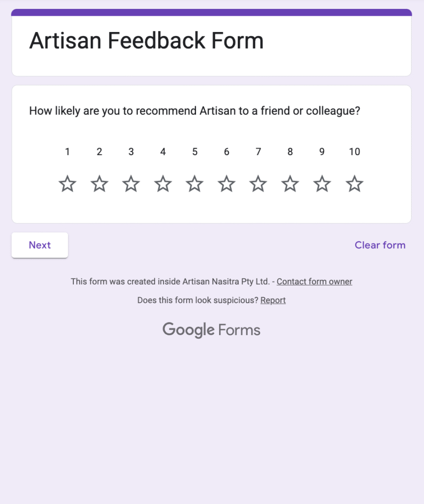This screenshot has height=504, width=424.
Task: Click the number 1 rating label
Action: tap(67, 152)
